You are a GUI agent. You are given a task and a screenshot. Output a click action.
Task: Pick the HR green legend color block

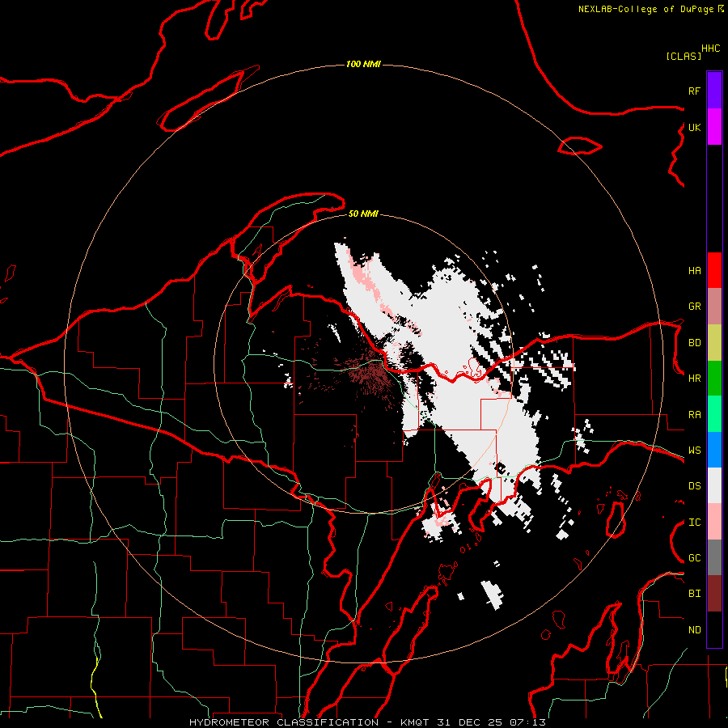[714, 379]
